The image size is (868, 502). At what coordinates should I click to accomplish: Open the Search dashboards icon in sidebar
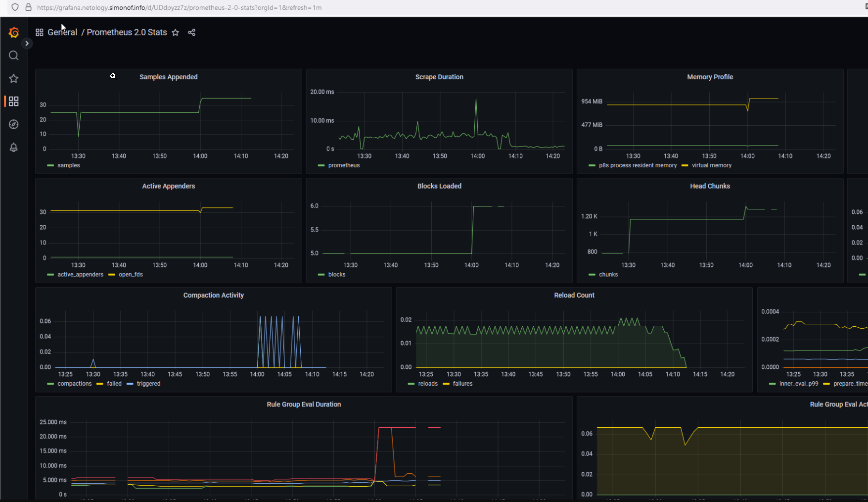click(x=13, y=55)
